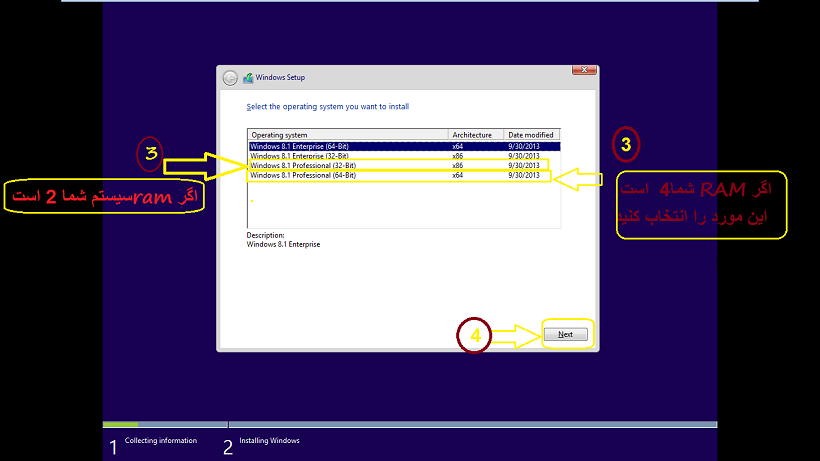Click date 9/30/2013 in Enterprise (64-Bit) row
The height and width of the screenshot is (461, 820).
[523, 146]
